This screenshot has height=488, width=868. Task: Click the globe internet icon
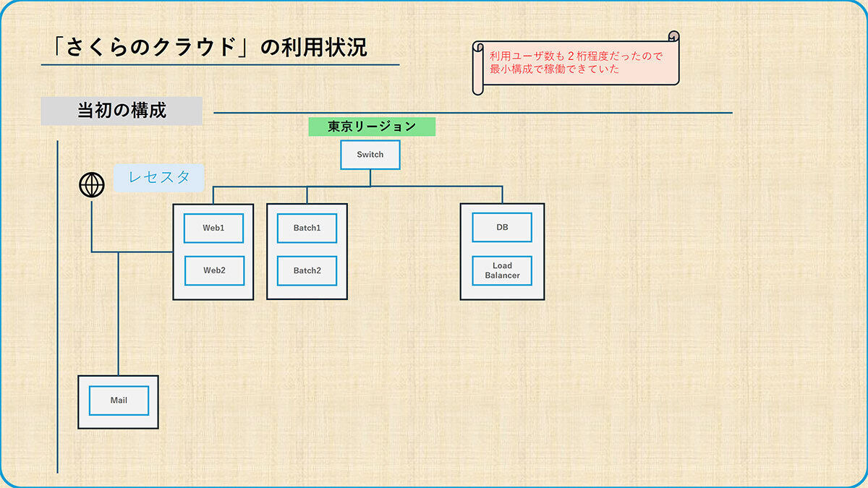[92, 185]
